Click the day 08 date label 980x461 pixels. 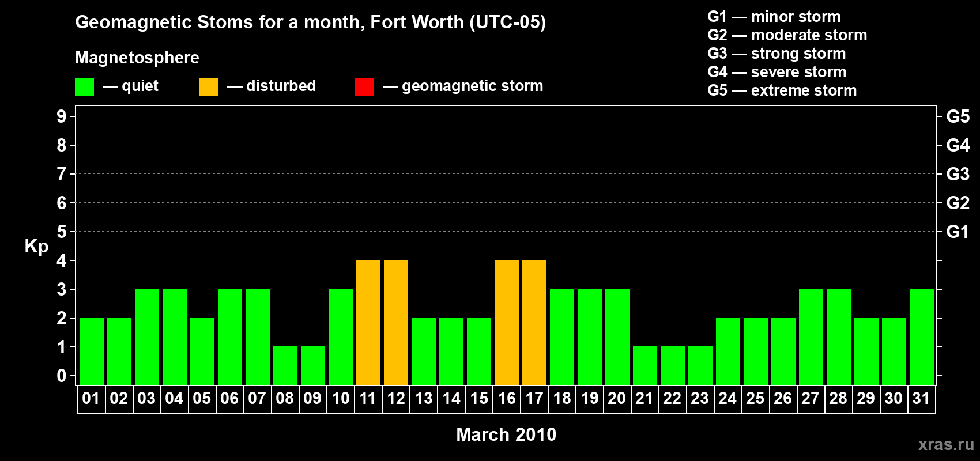285,398
